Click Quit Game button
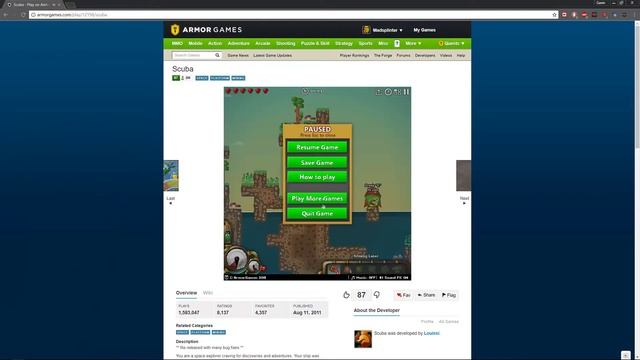The width and height of the screenshot is (640, 360). click(317, 213)
